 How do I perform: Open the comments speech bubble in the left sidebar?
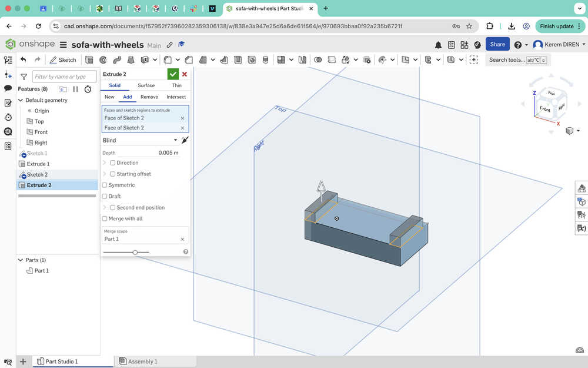[8, 88]
